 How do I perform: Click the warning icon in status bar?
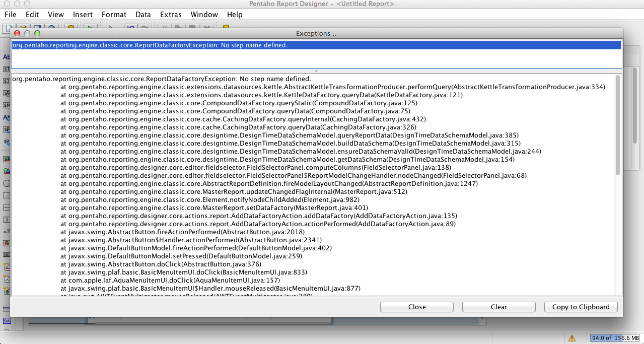coord(572,338)
